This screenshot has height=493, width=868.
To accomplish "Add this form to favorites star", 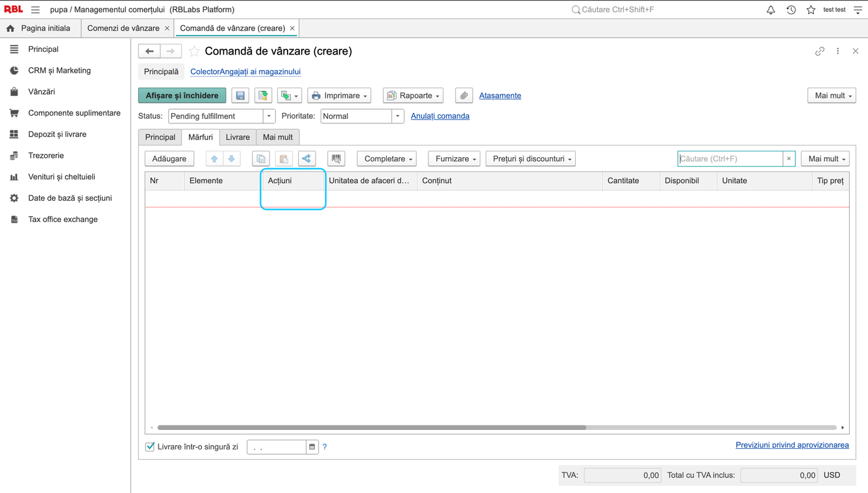I will point(194,51).
